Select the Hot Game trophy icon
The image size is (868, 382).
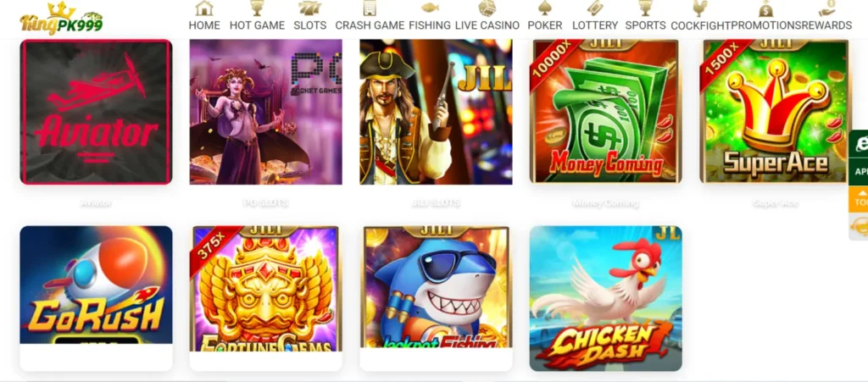coord(257,8)
